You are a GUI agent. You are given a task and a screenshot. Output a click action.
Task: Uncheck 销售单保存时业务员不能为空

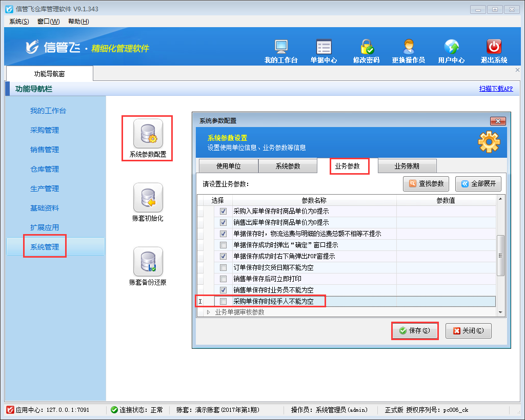tap(223, 290)
